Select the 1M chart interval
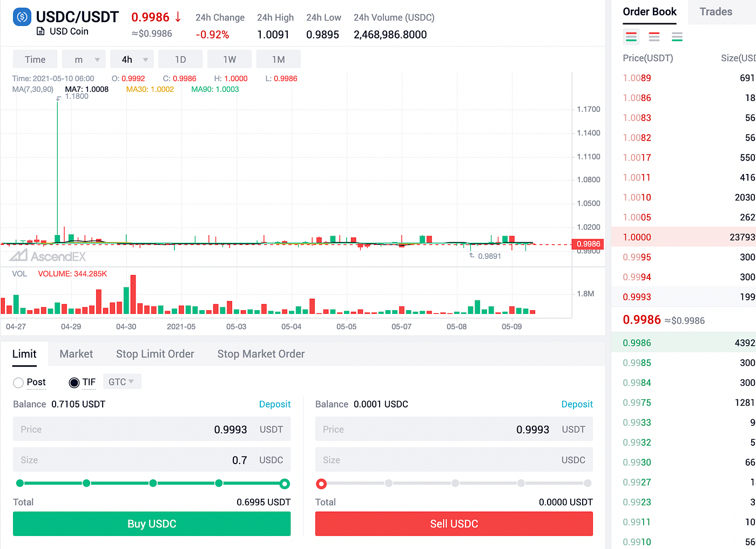The image size is (756, 549). coord(278,59)
